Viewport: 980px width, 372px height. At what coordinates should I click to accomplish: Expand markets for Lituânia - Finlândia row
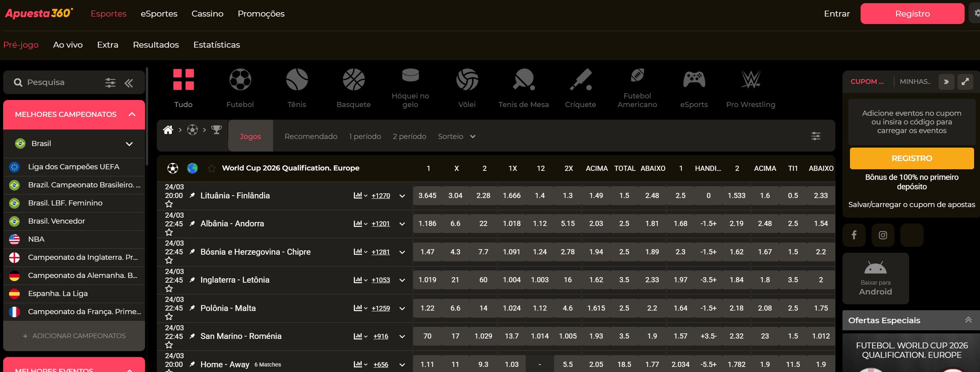[402, 196]
